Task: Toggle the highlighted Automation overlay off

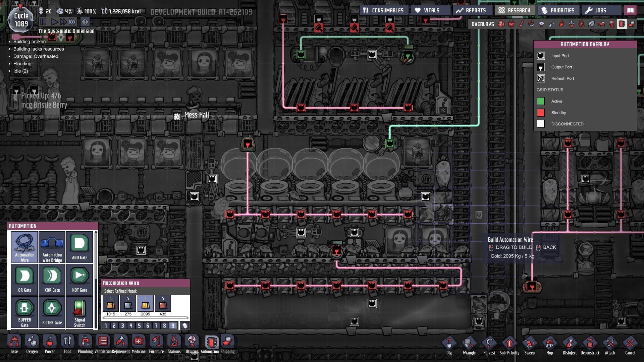Action: pyautogui.click(x=622, y=24)
